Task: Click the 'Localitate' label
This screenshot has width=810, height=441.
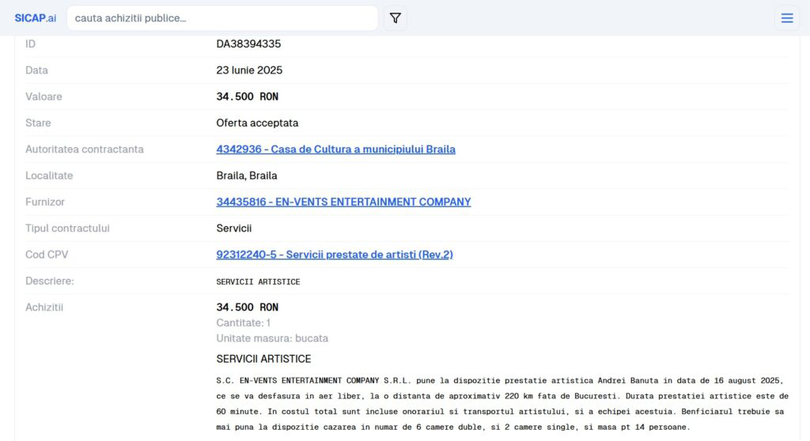Action: tap(49, 176)
